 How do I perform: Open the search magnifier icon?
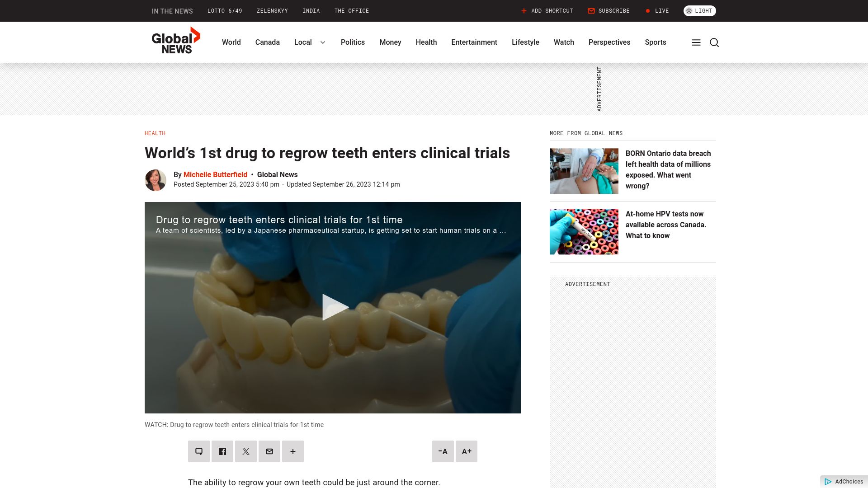tap(714, 42)
